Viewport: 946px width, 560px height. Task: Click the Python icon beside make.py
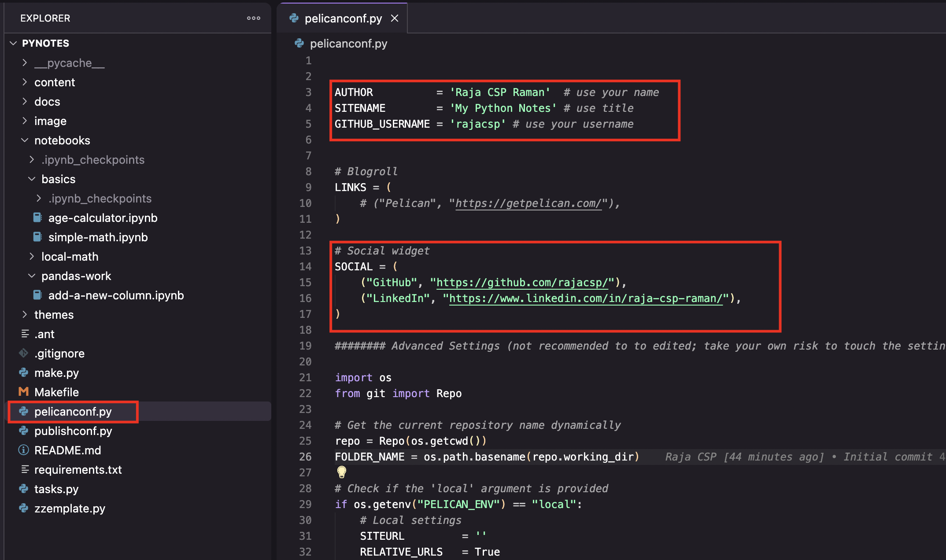point(24,373)
